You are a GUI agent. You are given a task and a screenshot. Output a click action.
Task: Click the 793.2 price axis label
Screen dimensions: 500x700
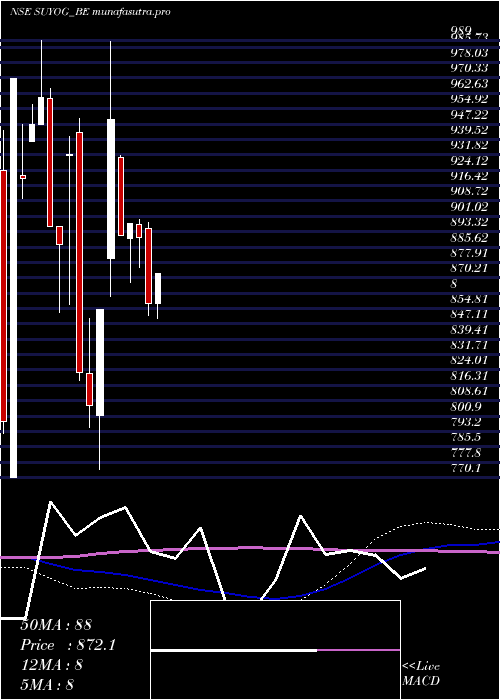click(x=466, y=422)
